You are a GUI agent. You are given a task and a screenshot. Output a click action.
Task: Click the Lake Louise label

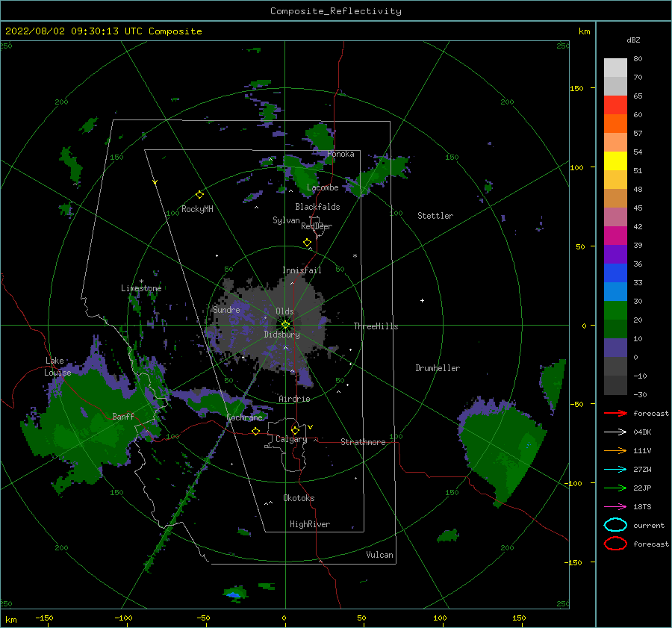(57, 367)
